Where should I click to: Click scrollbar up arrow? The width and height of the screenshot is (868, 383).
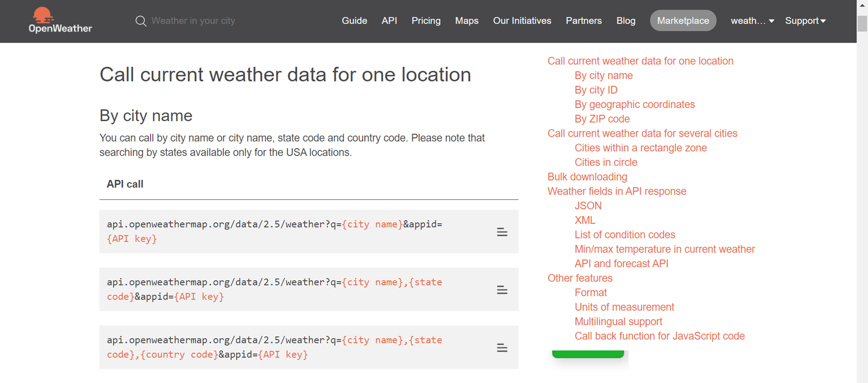coord(862,5)
